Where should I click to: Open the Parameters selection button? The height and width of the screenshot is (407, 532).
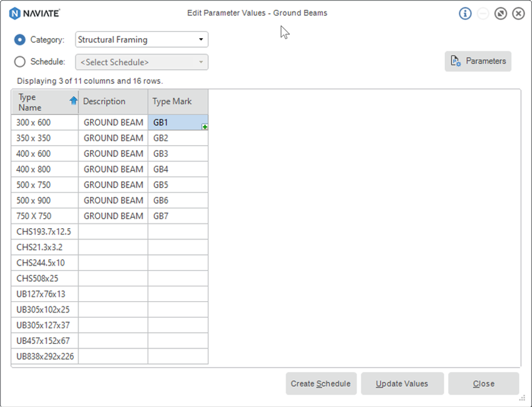478,61
